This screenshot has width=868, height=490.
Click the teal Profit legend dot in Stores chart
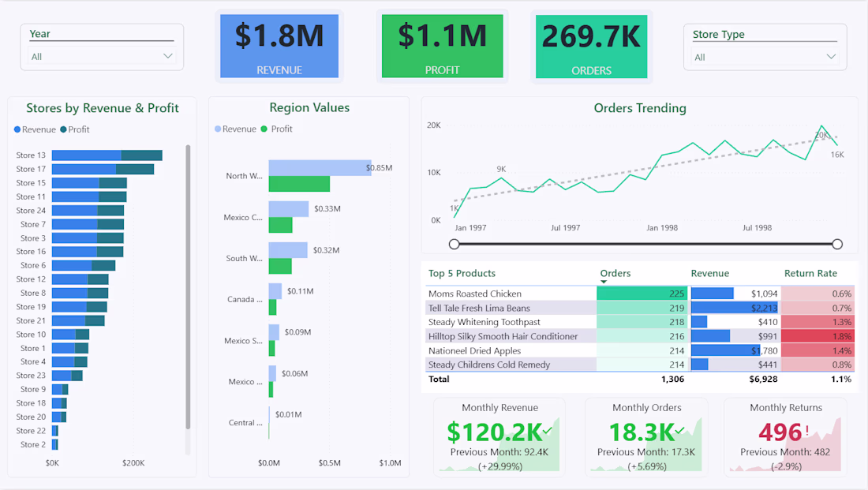(63, 129)
